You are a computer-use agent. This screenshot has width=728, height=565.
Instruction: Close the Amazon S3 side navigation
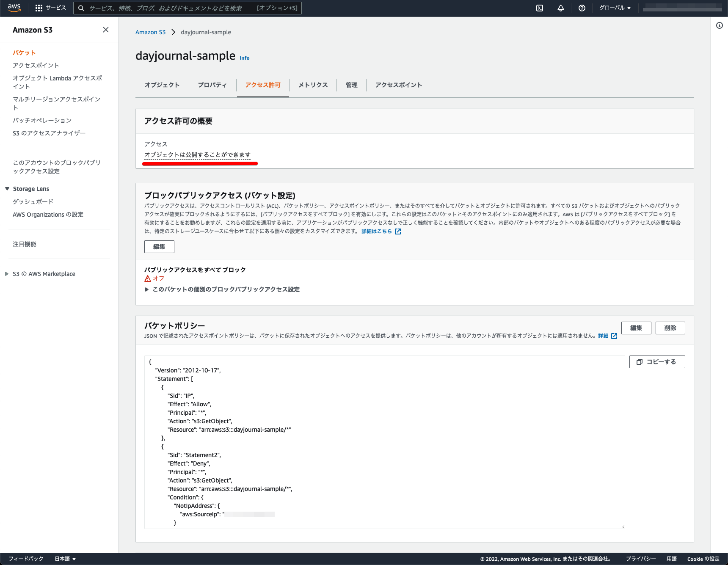[x=106, y=30]
